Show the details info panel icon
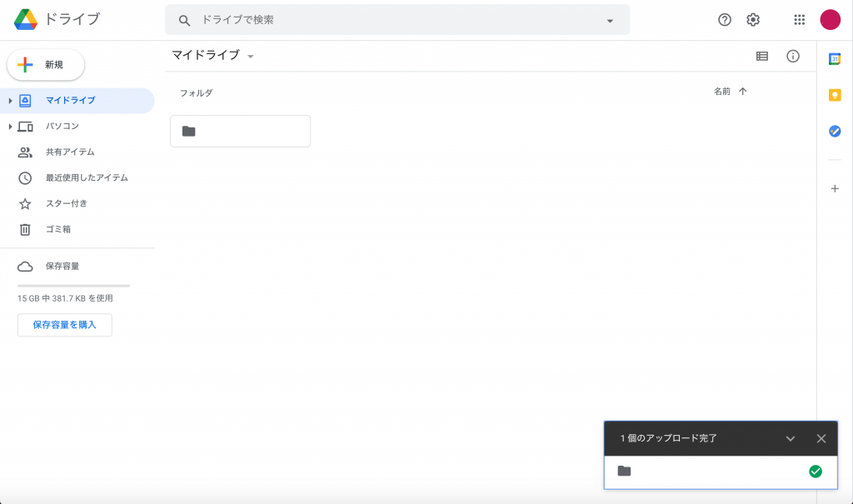This screenshot has width=853, height=504. pyautogui.click(x=793, y=56)
